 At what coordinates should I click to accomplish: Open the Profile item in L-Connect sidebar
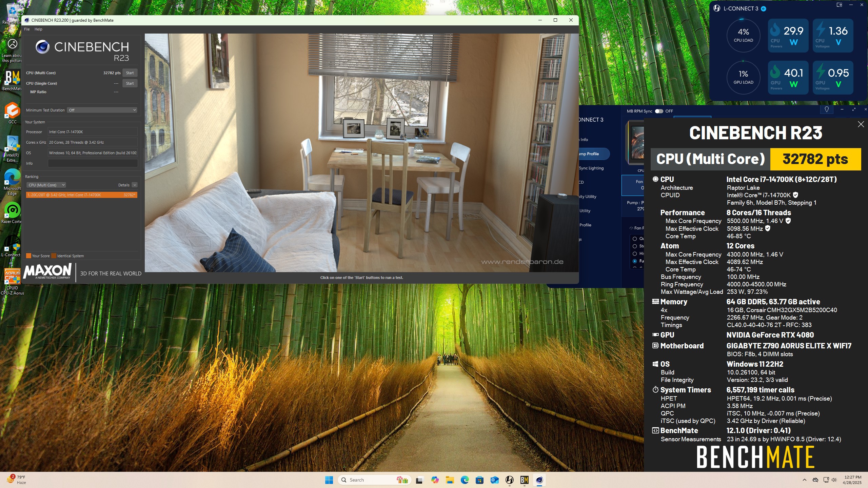[585, 225]
